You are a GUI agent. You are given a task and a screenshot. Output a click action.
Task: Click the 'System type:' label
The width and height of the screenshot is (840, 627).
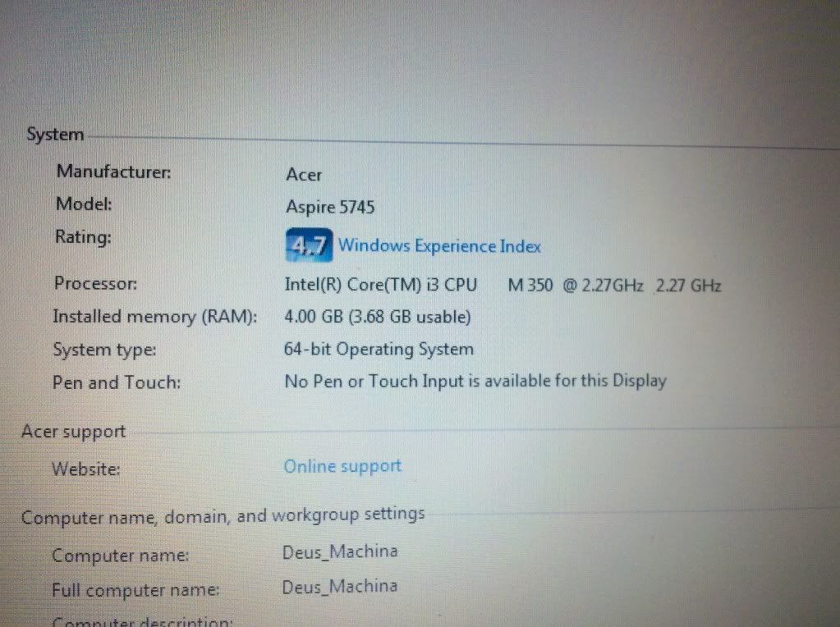click(104, 350)
